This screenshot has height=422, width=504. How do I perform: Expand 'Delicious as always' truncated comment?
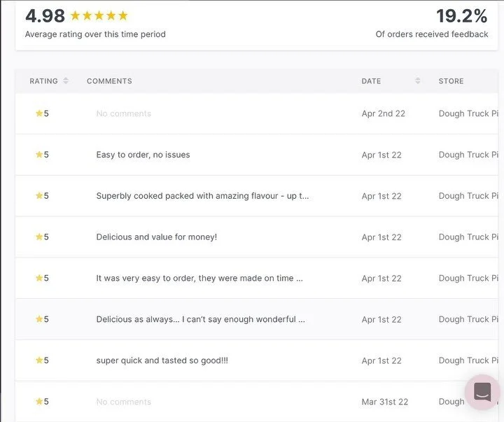pyautogui.click(x=200, y=319)
